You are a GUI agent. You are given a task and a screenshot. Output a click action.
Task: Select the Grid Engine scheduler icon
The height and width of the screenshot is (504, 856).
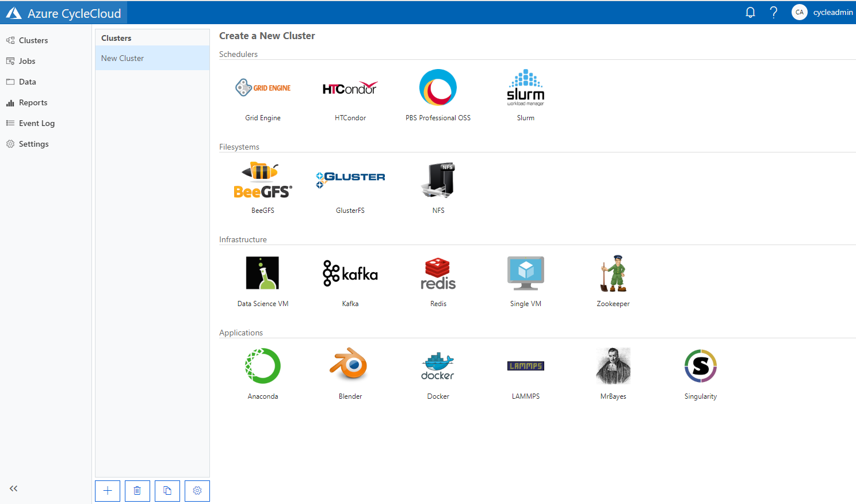263,87
